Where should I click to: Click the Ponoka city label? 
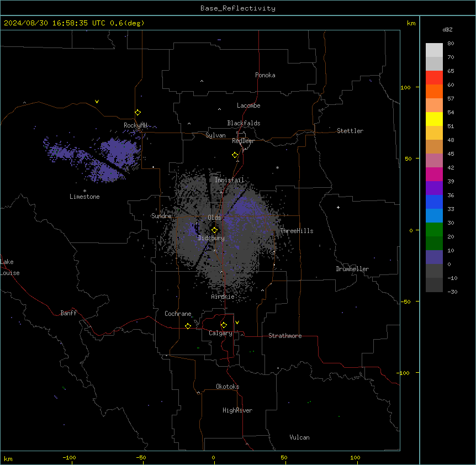(265, 75)
